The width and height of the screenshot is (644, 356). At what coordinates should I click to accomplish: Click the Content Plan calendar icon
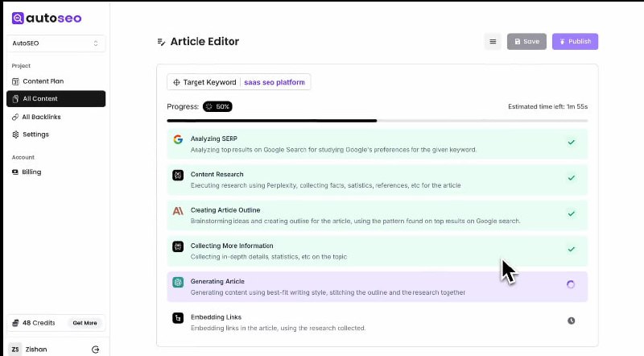(15, 81)
